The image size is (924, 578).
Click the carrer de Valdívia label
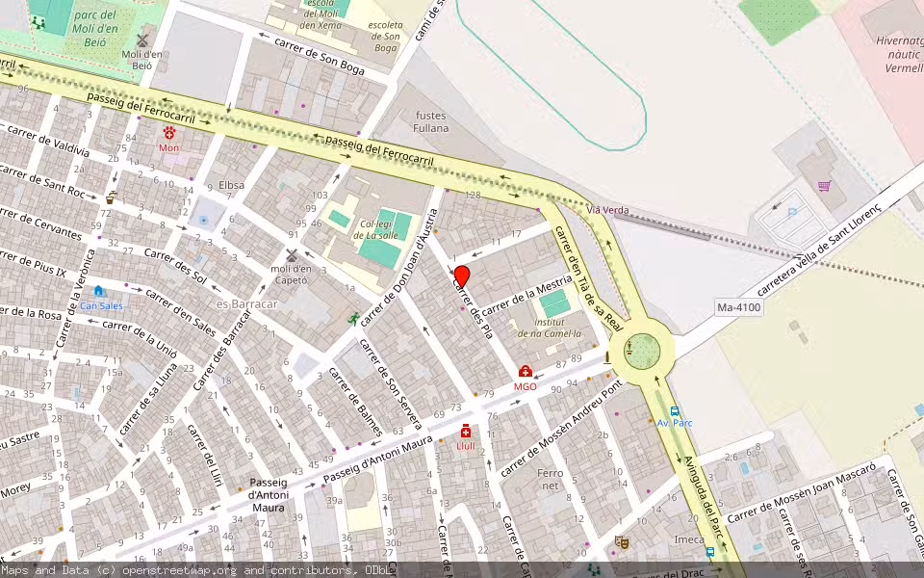point(48,142)
